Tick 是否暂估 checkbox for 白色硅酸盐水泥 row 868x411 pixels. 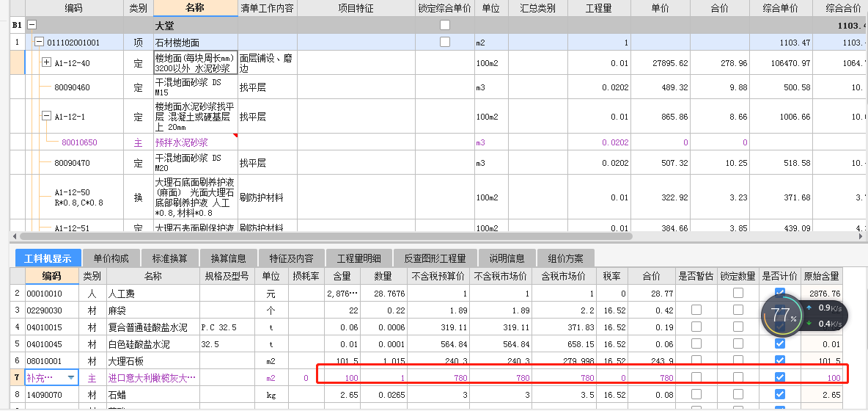[x=696, y=344]
